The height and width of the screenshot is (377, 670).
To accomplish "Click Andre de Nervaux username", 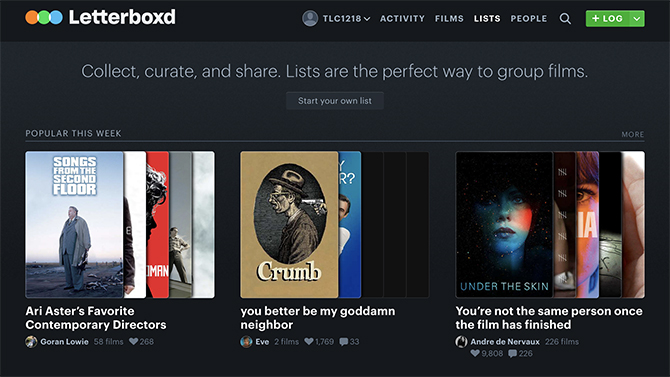I will [x=505, y=342].
